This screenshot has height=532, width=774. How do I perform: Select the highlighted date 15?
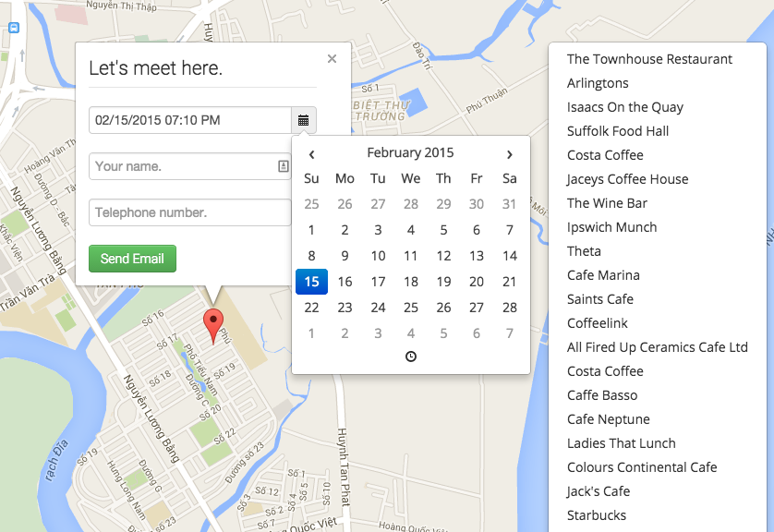click(x=311, y=283)
